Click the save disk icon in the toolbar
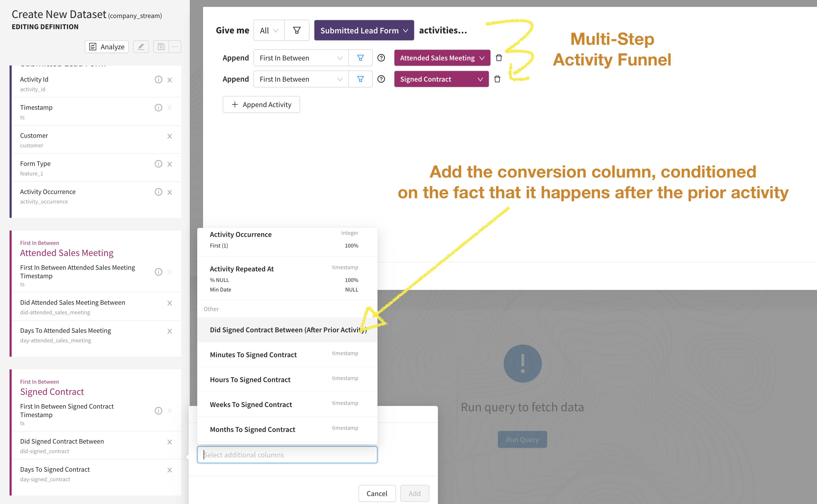 pos(161,47)
